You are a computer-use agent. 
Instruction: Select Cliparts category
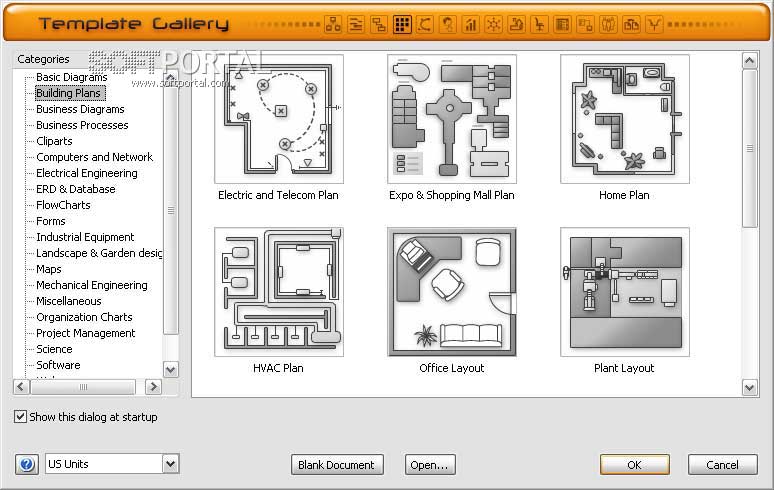[54, 141]
